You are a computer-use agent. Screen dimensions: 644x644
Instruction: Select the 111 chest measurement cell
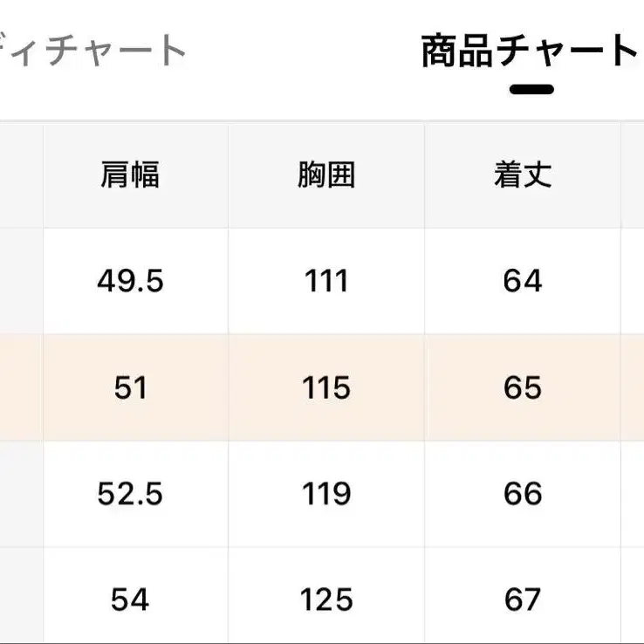(326, 281)
